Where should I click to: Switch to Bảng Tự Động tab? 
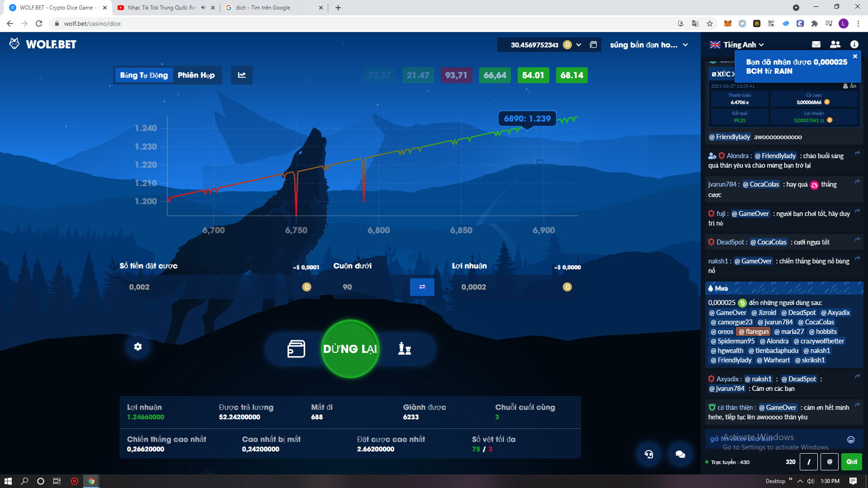[x=144, y=75]
